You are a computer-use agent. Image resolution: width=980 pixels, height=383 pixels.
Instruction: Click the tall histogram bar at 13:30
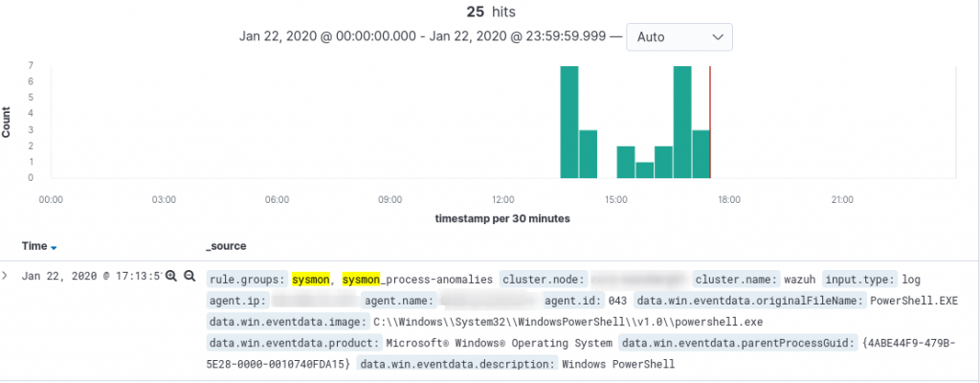point(569,122)
